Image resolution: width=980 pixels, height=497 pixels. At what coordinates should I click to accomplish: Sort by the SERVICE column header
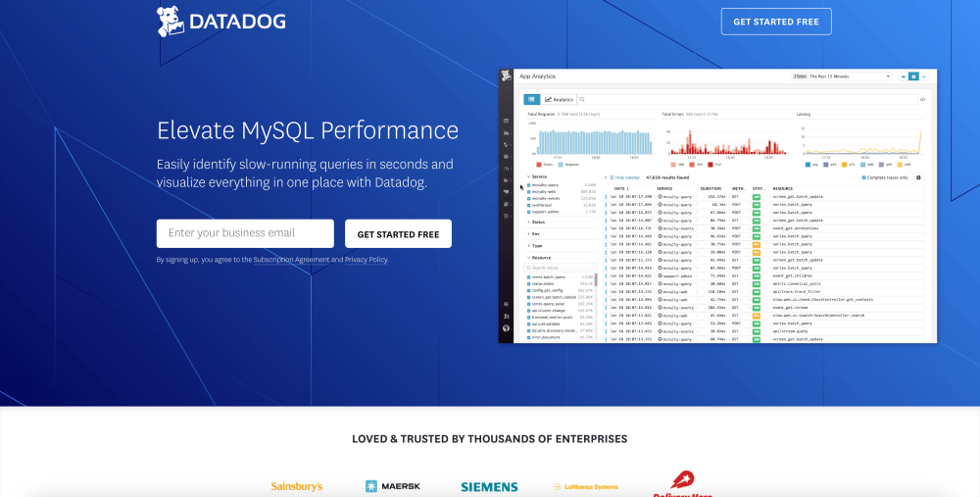pyautogui.click(x=664, y=188)
